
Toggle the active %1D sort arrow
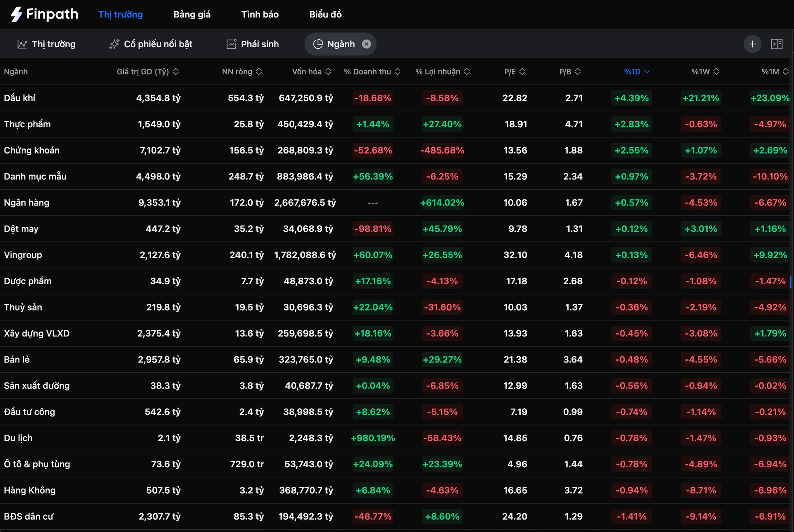647,72
